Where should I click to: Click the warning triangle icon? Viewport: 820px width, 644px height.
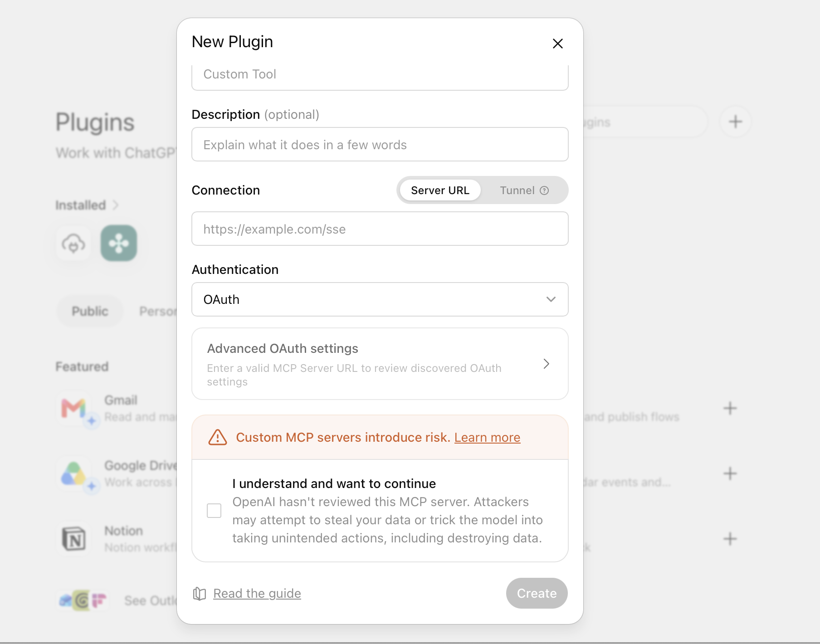(217, 437)
